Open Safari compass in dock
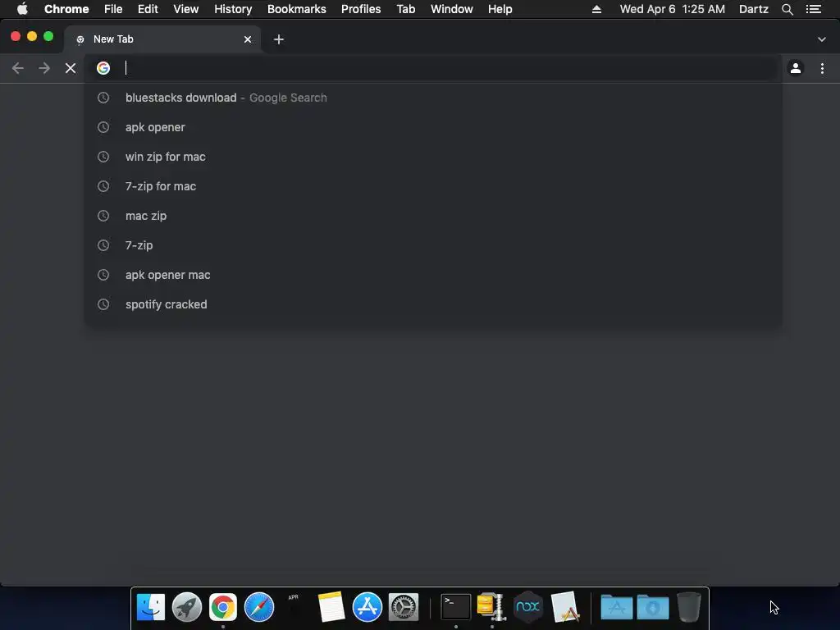840x630 pixels. (259, 607)
